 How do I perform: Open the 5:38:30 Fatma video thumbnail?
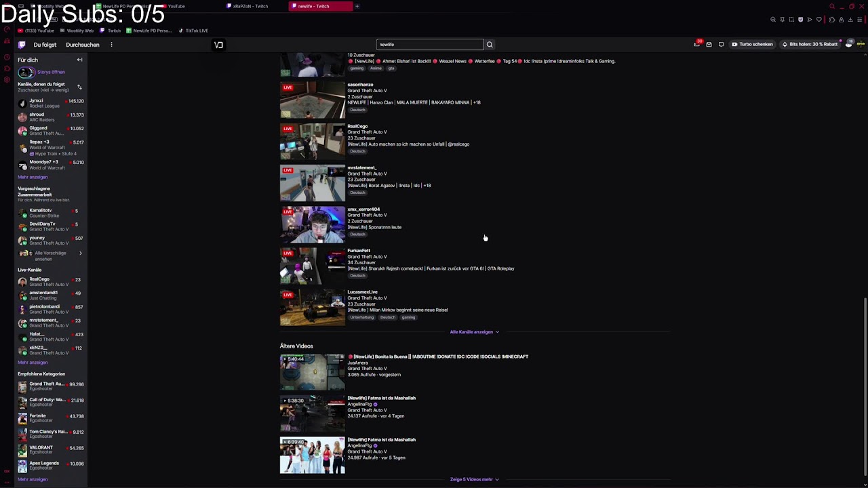click(312, 413)
